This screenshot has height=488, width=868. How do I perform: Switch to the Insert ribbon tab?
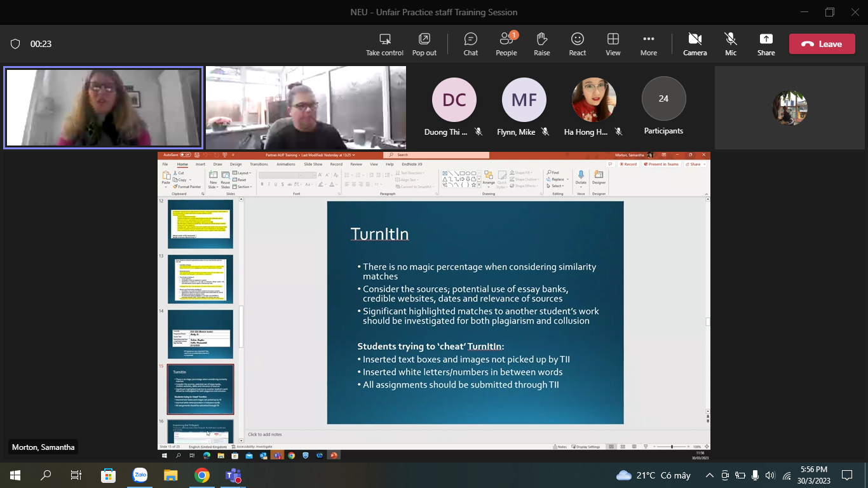(x=200, y=164)
